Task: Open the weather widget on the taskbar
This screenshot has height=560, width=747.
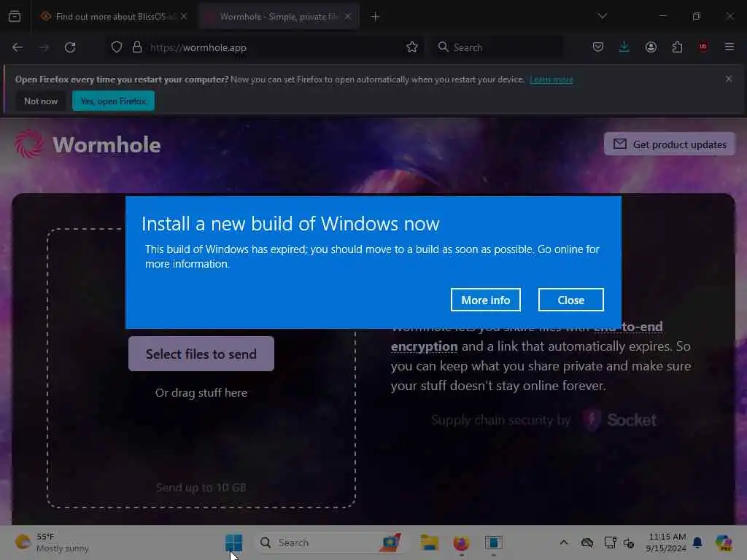Action: (52, 542)
